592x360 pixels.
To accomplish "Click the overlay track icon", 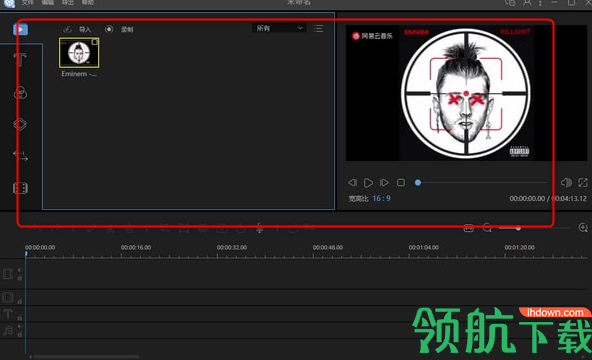I will tap(8, 297).
